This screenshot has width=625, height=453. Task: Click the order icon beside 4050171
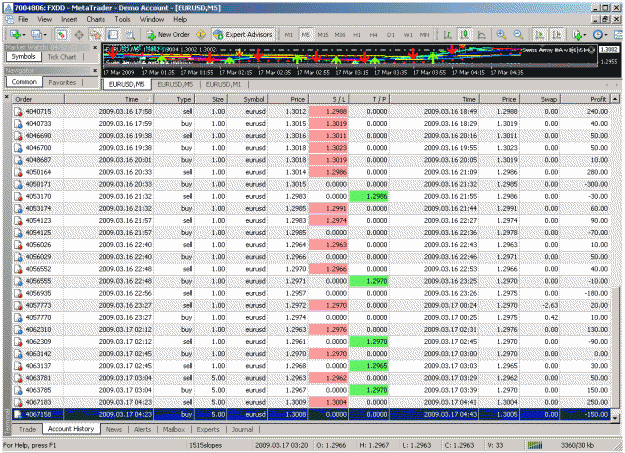18,184
